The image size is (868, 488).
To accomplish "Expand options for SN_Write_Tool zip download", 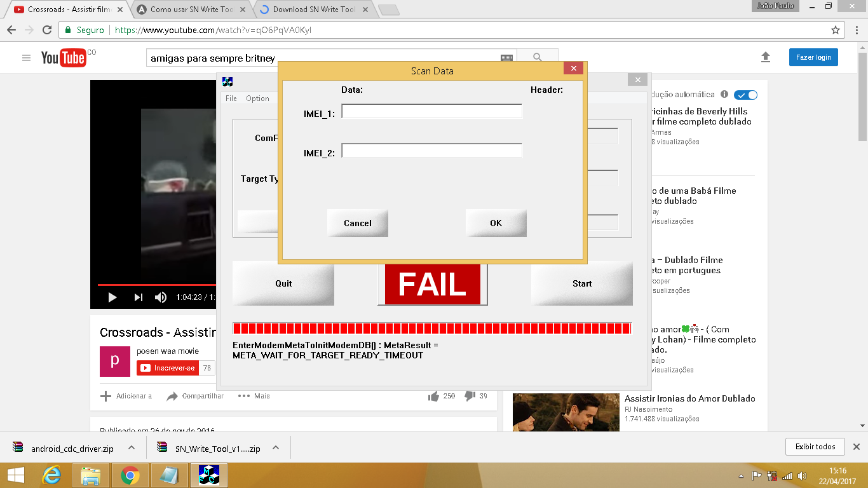I will coord(276,447).
